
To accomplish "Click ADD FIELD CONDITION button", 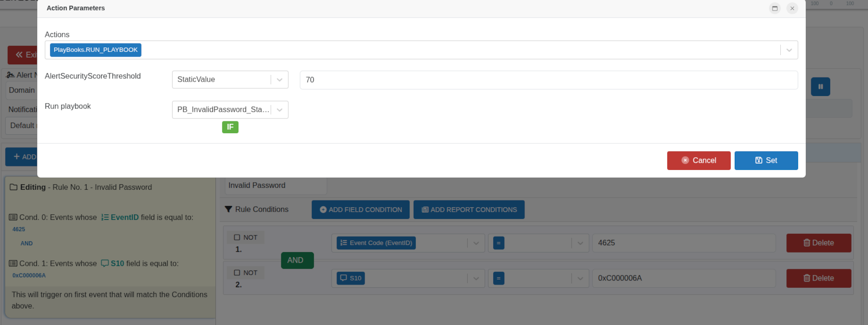I will coord(360,210).
